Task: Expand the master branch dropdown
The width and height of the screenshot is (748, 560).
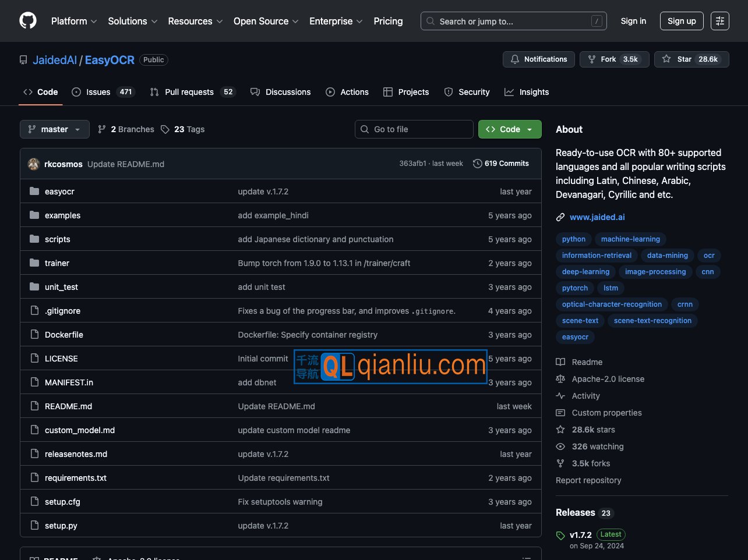Action: (55, 129)
